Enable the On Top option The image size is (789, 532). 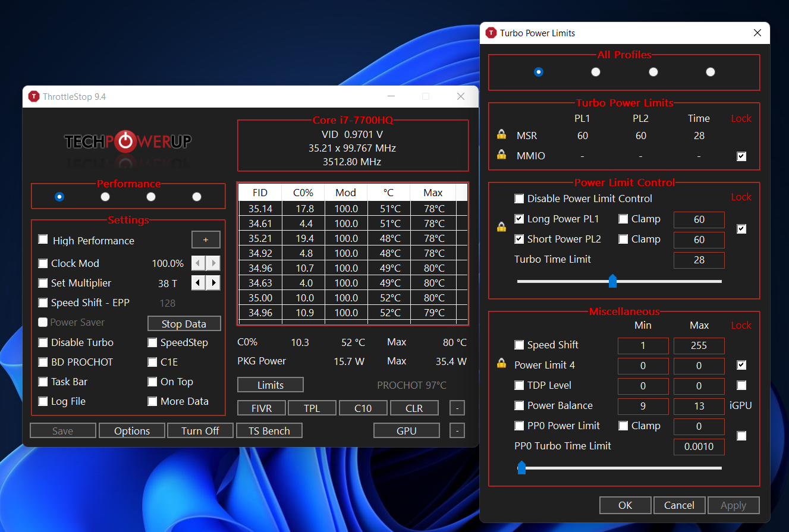pos(152,382)
